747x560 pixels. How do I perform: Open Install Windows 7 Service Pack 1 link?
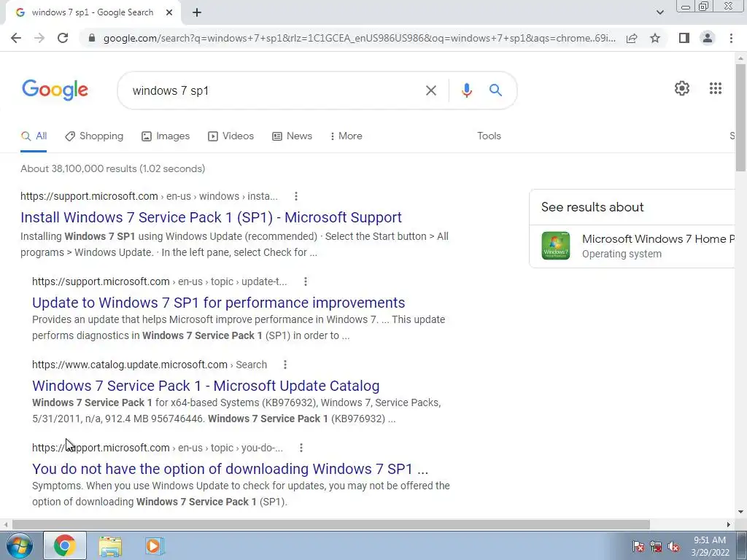(211, 217)
